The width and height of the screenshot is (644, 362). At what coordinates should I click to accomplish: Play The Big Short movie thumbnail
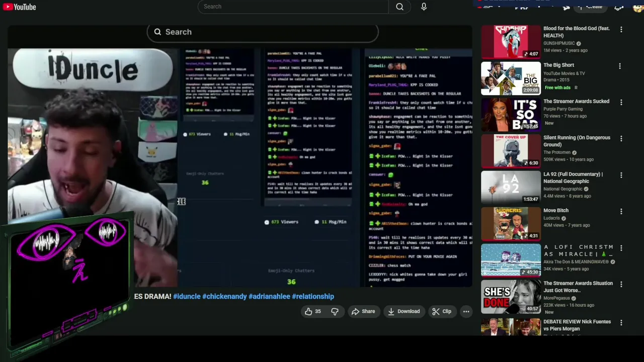(x=511, y=78)
